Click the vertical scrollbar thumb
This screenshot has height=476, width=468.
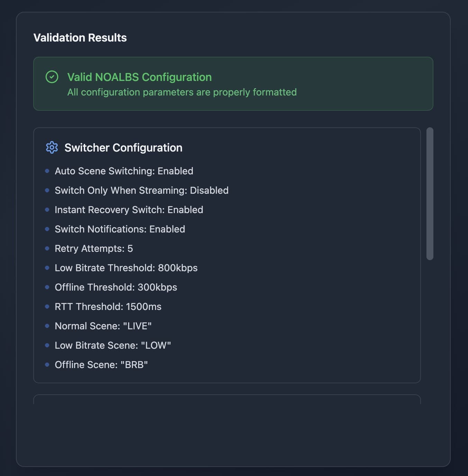pyautogui.click(x=430, y=194)
